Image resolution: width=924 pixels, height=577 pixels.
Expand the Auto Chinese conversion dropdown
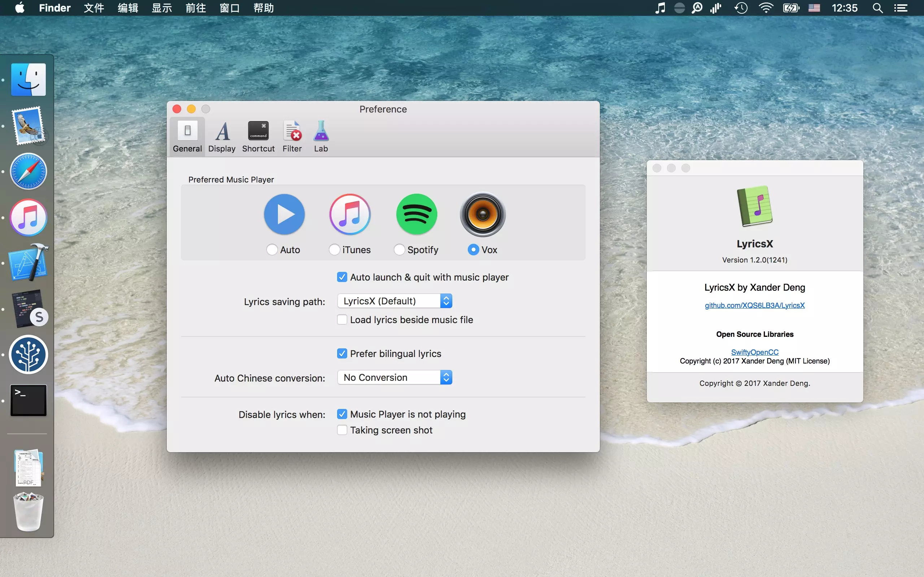point(395,378)
